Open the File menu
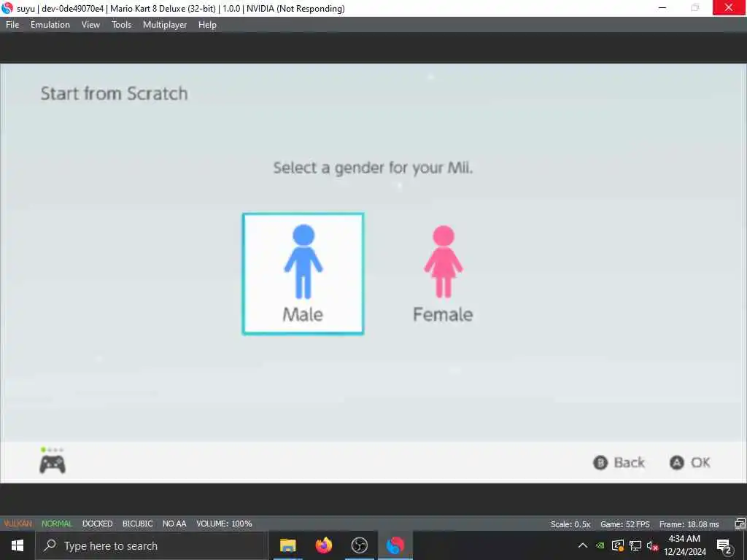Screen dimensions: 747x560 pos(12,25)
